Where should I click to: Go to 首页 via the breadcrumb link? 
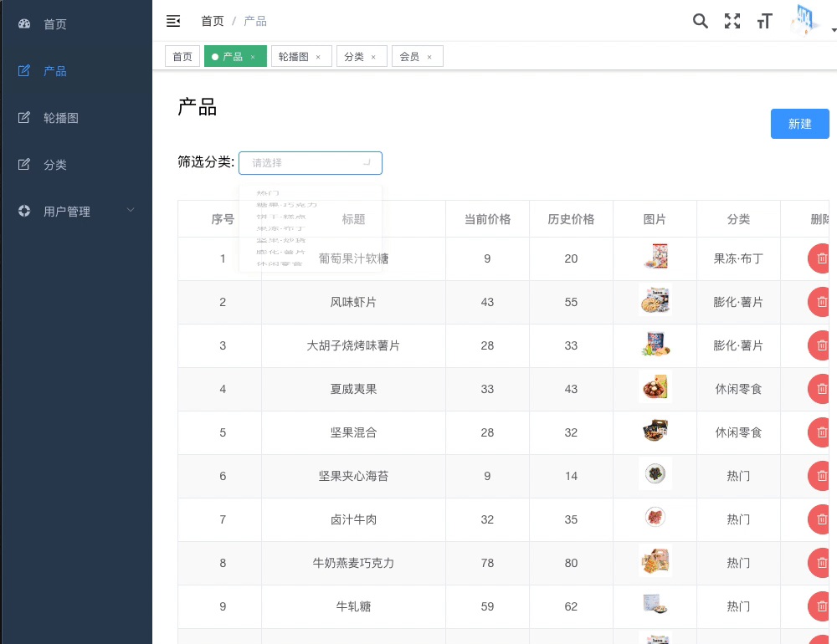pos(213,21)
